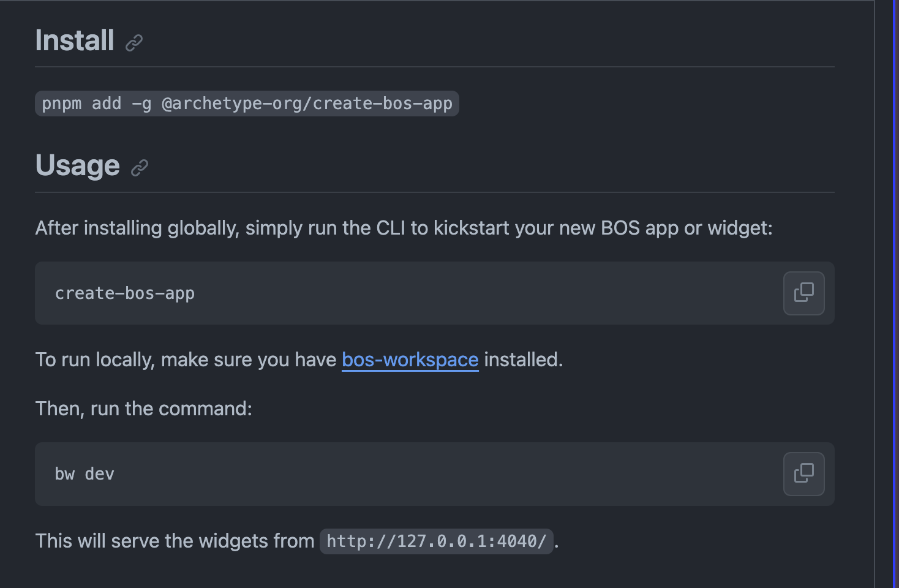This screenshot has width=899, height=588.
Task: Click the copy icon in the first code block
Action: [803, 293]
